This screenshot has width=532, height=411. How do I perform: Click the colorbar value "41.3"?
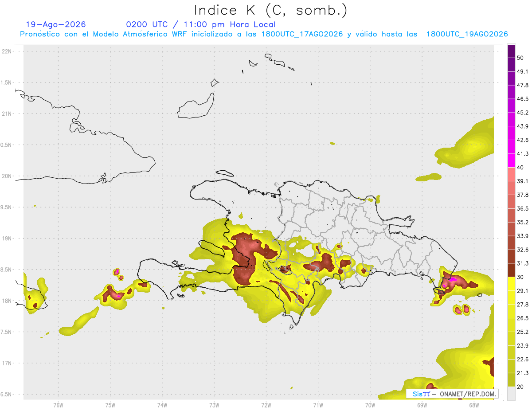coord(523,154)
